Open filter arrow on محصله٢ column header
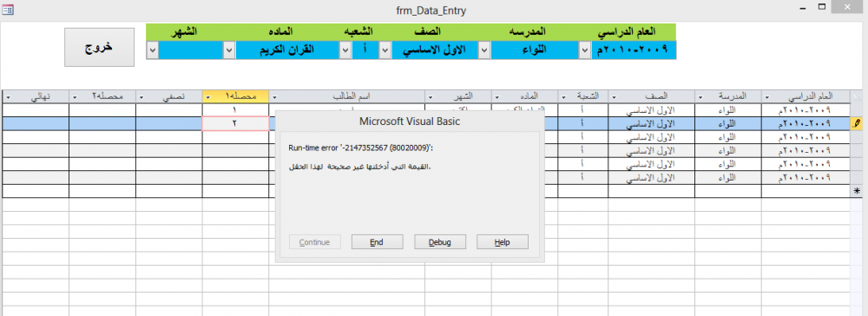This screenshot has width=868, height=316. (74, 97)
